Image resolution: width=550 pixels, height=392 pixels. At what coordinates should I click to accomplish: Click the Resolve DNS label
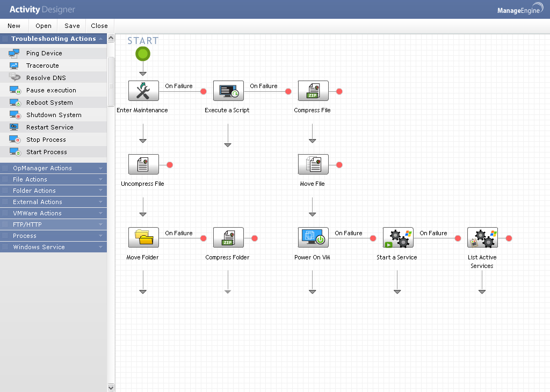click(x=46, y=78)
